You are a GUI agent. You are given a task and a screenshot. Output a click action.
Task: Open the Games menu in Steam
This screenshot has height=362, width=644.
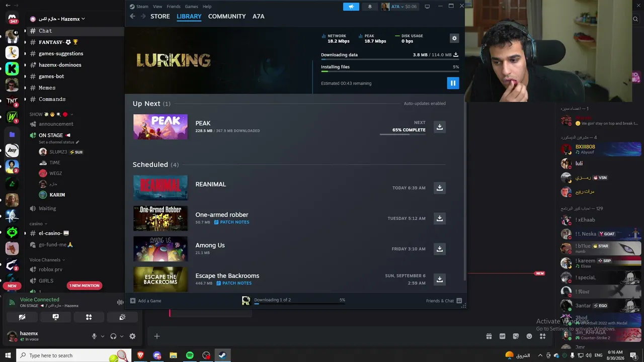pos(191,7)
